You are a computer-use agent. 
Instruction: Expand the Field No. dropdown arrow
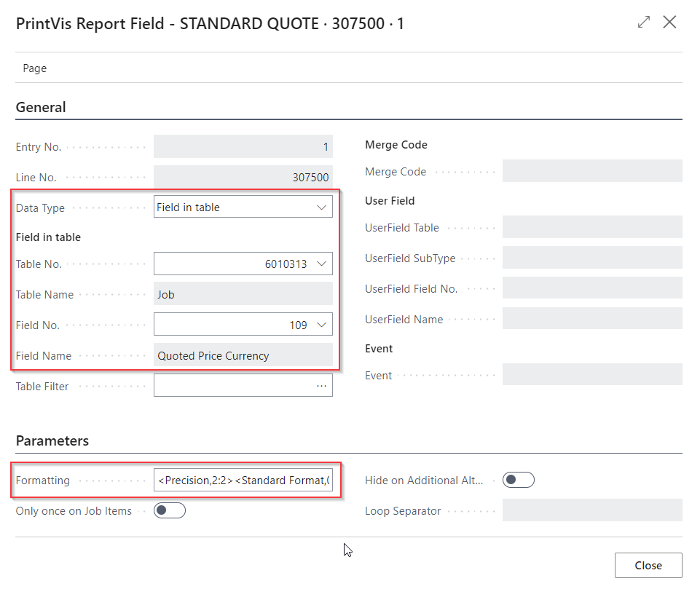coord(322,325)
